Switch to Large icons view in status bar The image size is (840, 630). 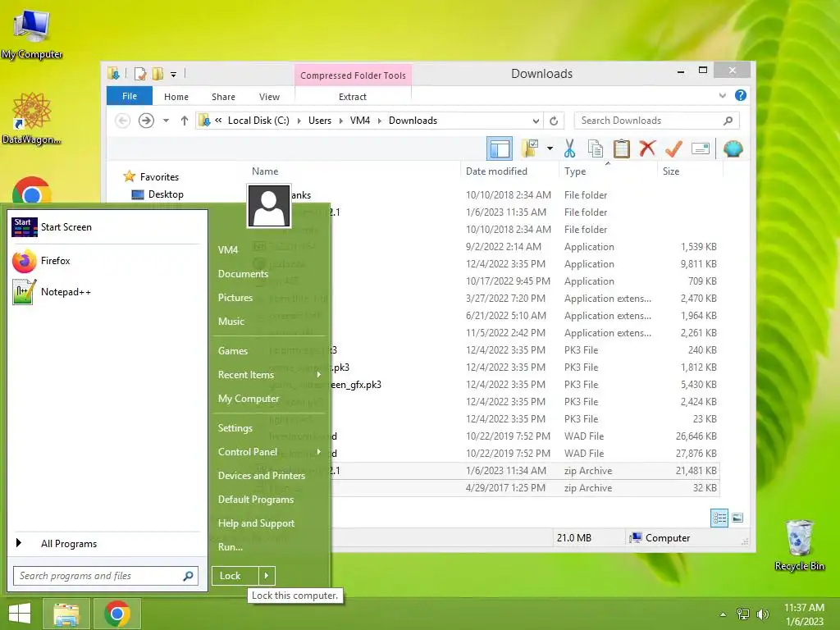pyautogui.click(x=737, y=518)
